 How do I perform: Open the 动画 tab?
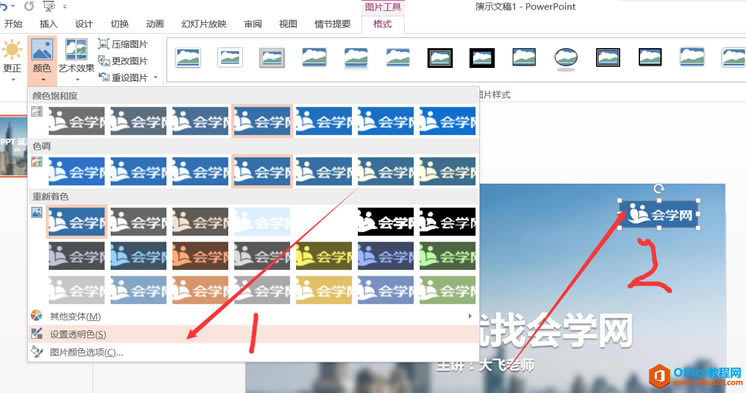tap(155, 24)
